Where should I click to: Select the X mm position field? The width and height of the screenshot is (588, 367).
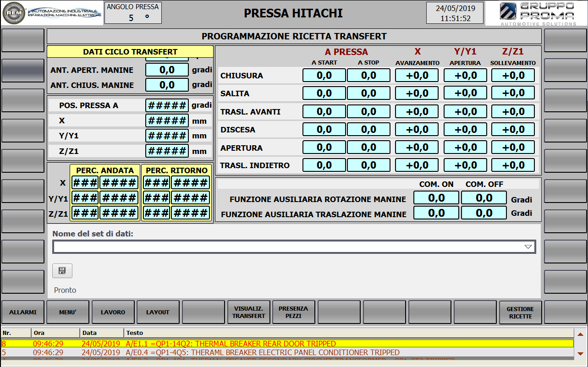167,121
